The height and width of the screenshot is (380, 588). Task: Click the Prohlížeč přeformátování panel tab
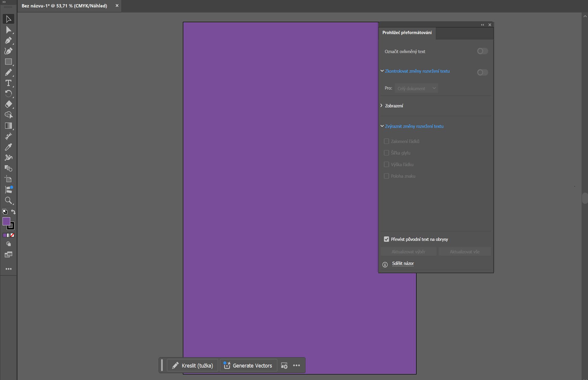click(407, 32)
